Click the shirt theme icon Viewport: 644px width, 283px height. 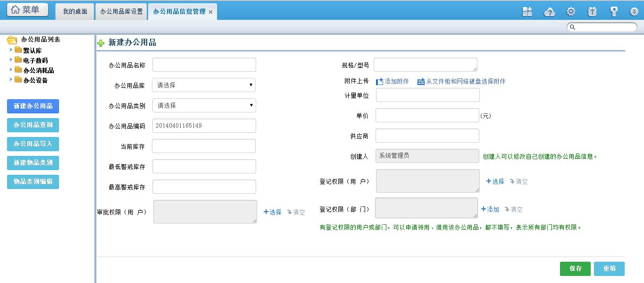click(x=592, y=12)
